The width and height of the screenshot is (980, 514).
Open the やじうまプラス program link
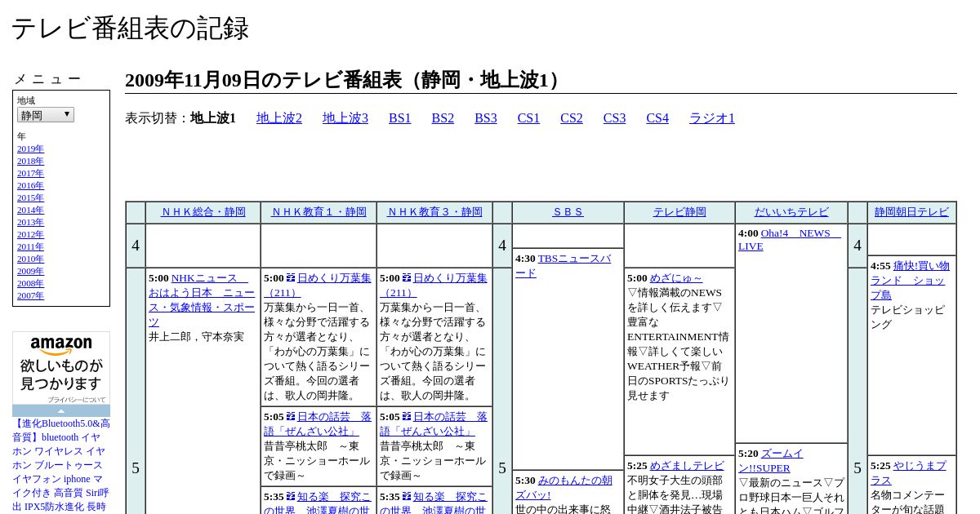pos(908,473)
